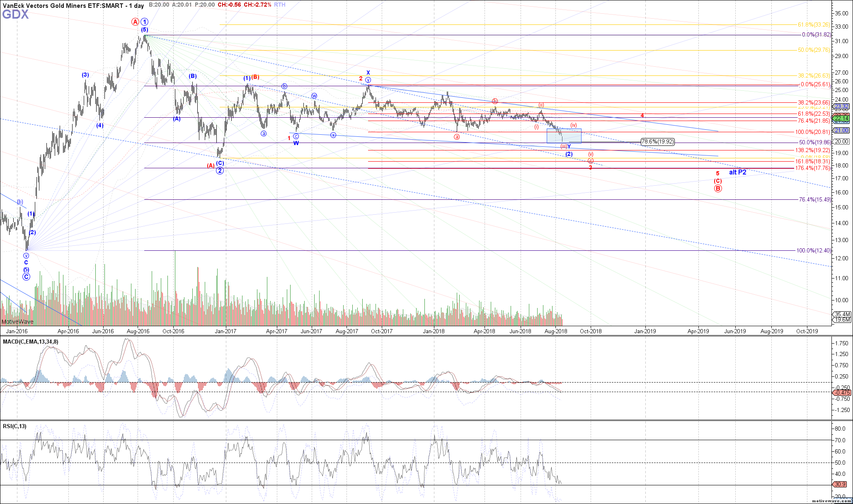Click the Aug-2016 date on time axis
The width and height of the screenshot is (853, 504).
pyautogui.click(x=138, y=331)
